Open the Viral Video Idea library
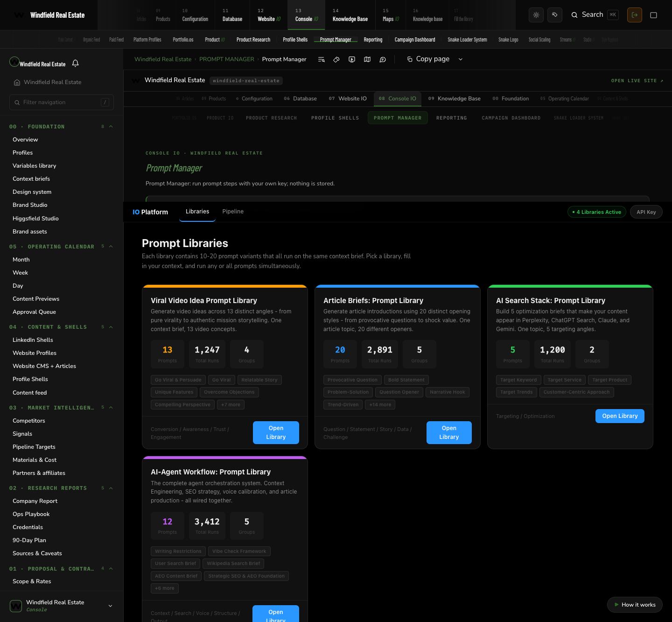This screenshot has width=672, height=622. pos(276,432)
